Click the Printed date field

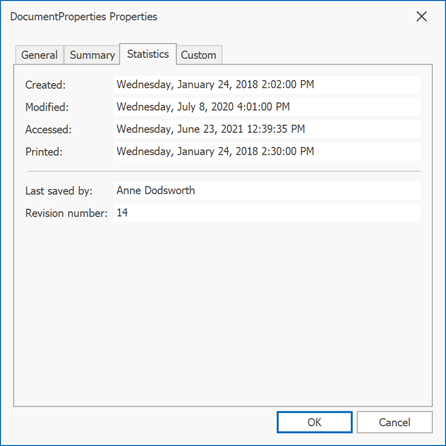coord(267,152)
